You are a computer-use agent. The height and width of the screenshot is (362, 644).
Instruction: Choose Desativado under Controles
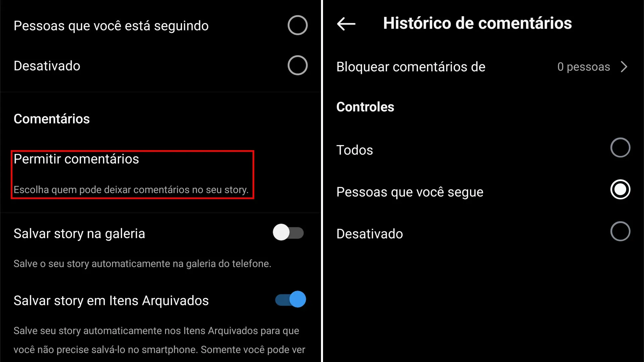620,231
